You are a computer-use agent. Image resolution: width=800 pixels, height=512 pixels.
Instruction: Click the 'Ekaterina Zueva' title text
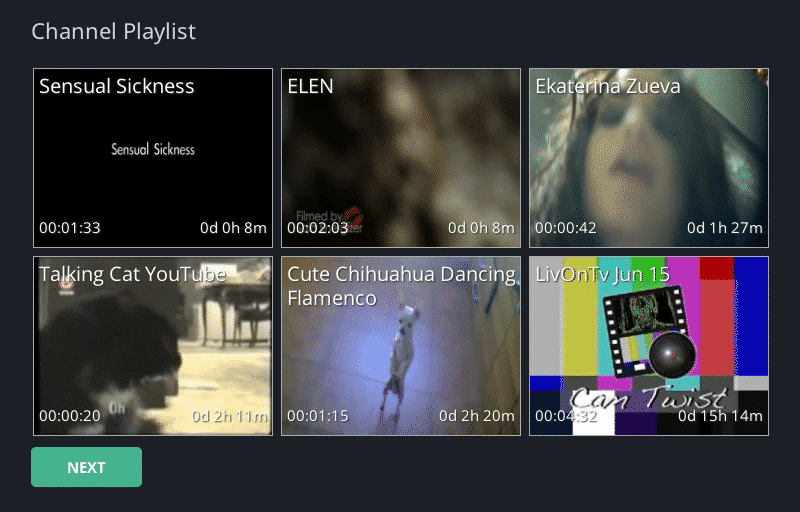click(x=608, y=86)
